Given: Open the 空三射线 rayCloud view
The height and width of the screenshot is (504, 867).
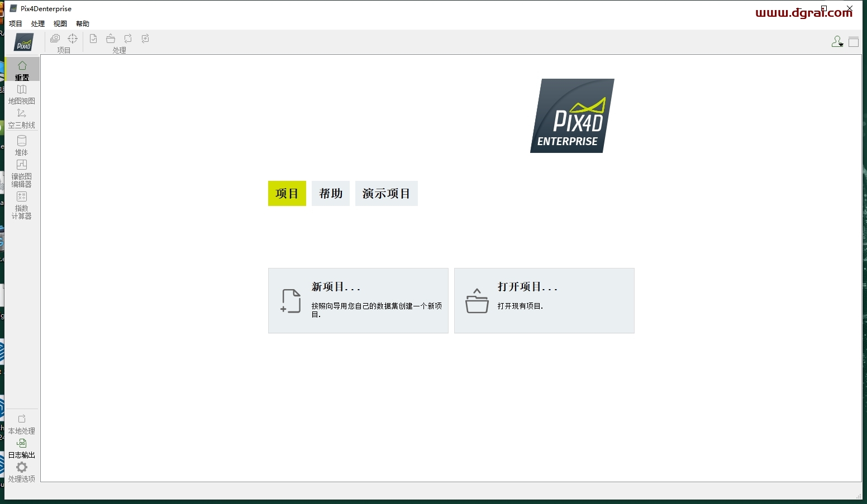Looking at the screenshot, I should point(22,118).
